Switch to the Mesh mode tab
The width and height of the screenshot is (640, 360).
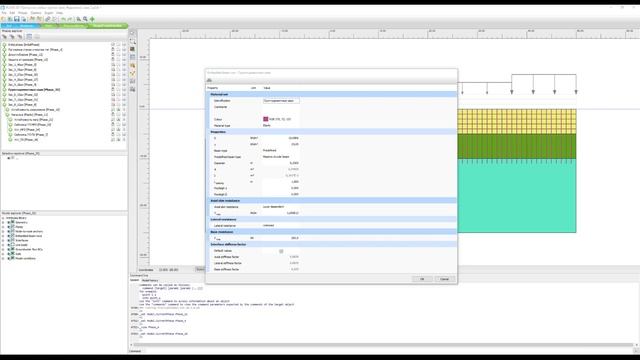(49, 26)
